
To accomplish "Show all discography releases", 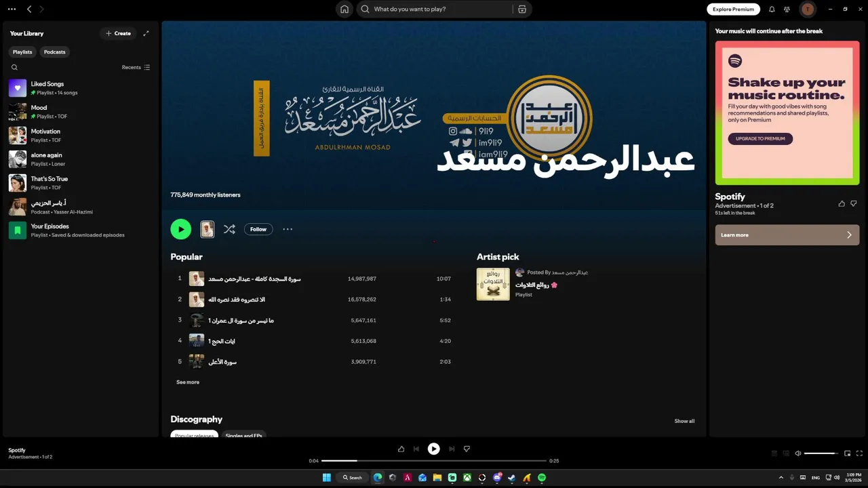I will pos(684,421).
